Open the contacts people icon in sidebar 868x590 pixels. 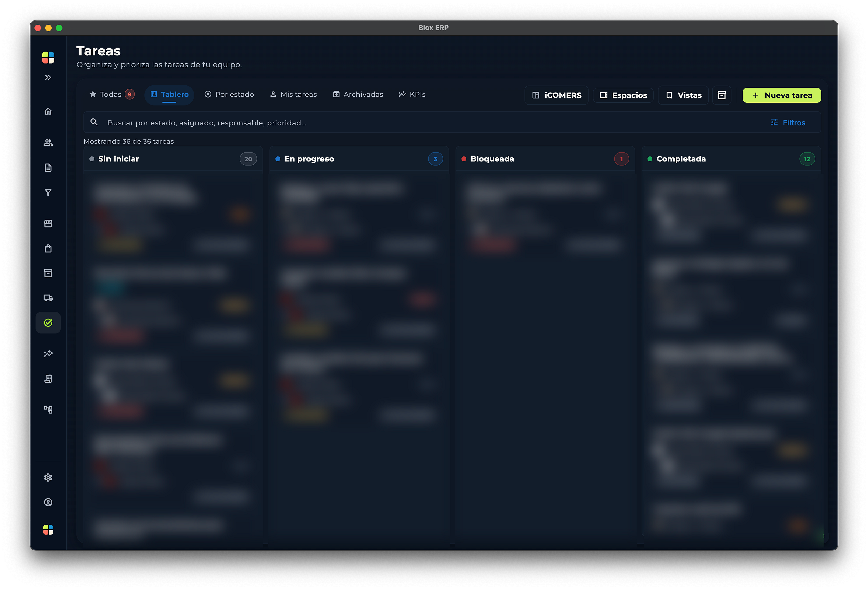coord(48,142)
